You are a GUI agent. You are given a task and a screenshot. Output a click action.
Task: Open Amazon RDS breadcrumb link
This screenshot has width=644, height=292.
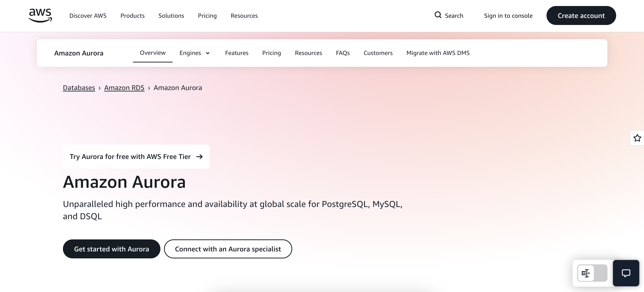pos(124,88)
